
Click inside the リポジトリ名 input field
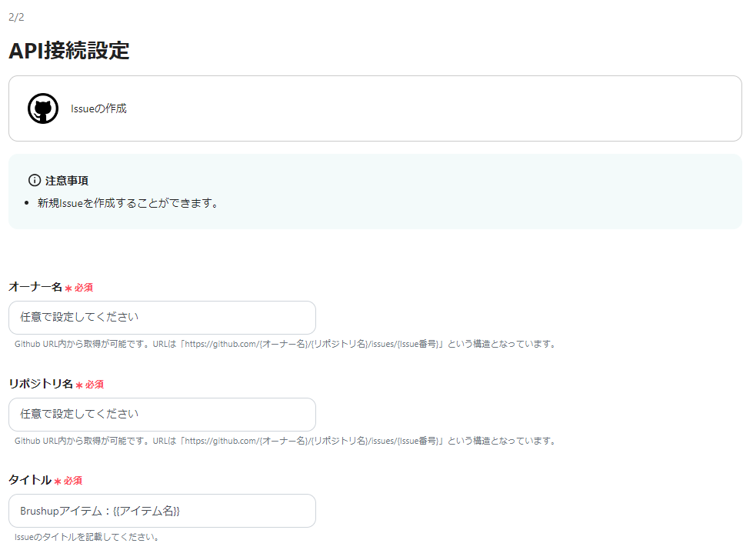(162, 415)
